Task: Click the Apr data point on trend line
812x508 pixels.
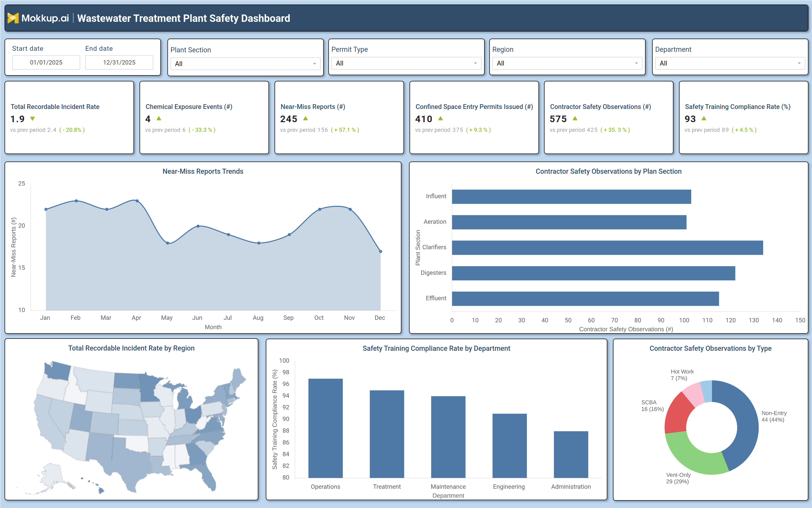Action: 137,201
